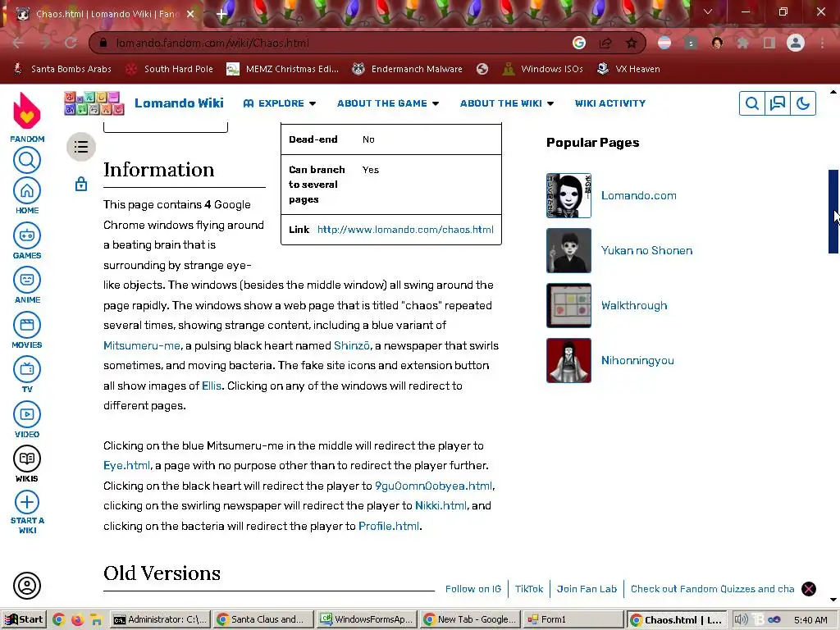Open the Shinzō link
The image size is (840, 630).
352,345
